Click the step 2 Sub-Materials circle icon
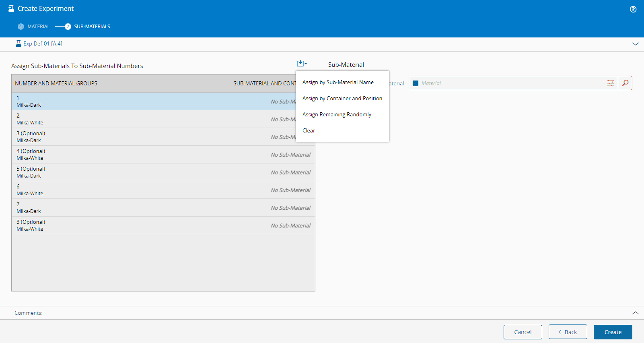 [68, 27]
